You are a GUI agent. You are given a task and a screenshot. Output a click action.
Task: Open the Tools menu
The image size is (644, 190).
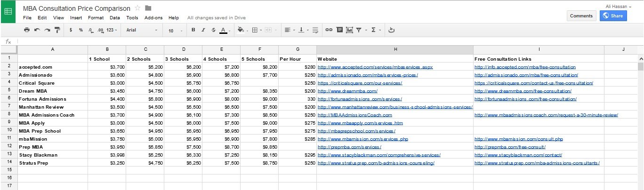tap(132, 18)
